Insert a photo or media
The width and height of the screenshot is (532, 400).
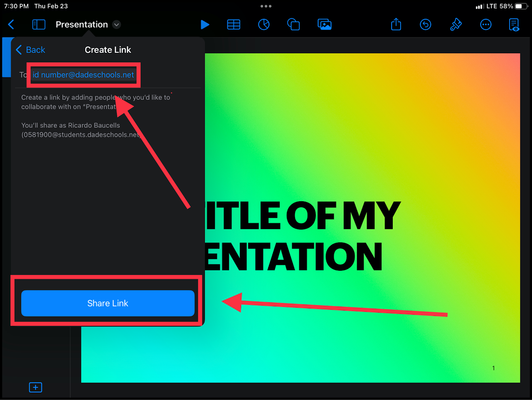point(325,25)
